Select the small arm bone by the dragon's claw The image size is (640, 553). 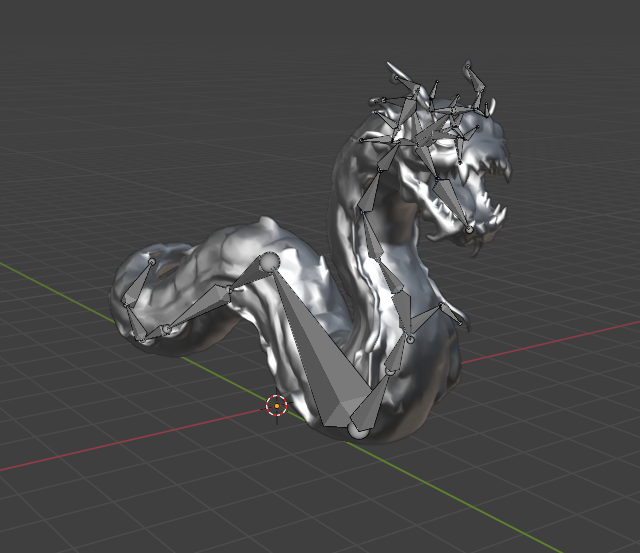coord(451,313)
